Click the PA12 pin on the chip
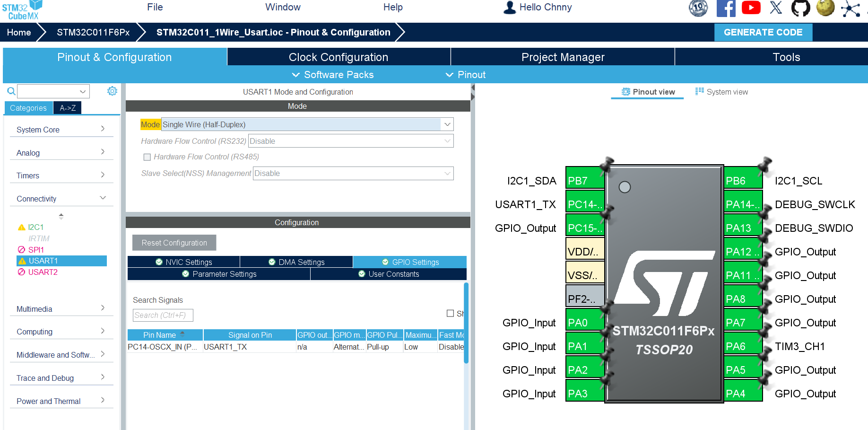The width and height of the screenshot is (868, 430). tap(743, 249)
